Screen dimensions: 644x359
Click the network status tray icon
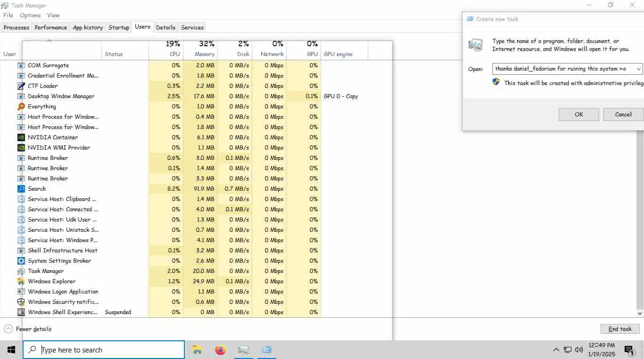pos(568,350)
